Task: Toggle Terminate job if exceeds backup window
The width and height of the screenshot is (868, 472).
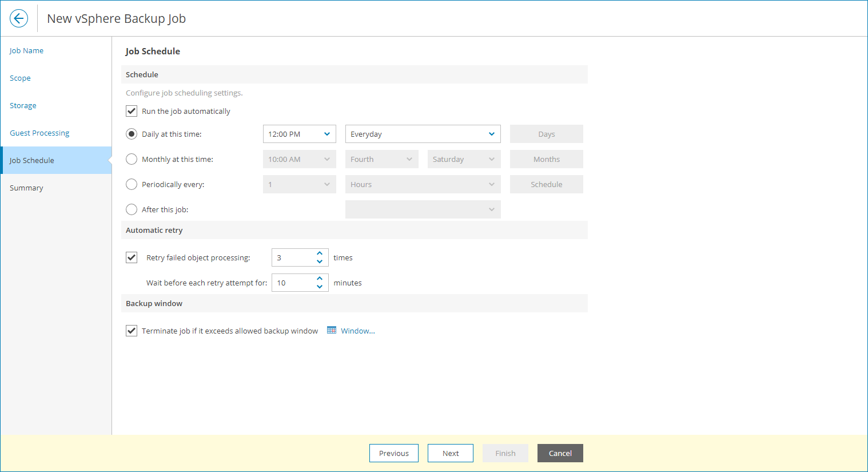Action: pyautogui.click(x=132, y=331)
